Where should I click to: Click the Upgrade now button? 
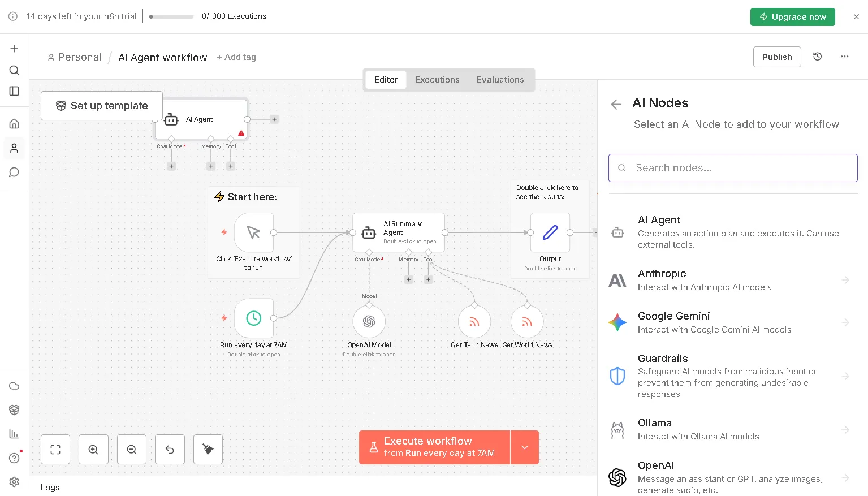pos(793,17)
